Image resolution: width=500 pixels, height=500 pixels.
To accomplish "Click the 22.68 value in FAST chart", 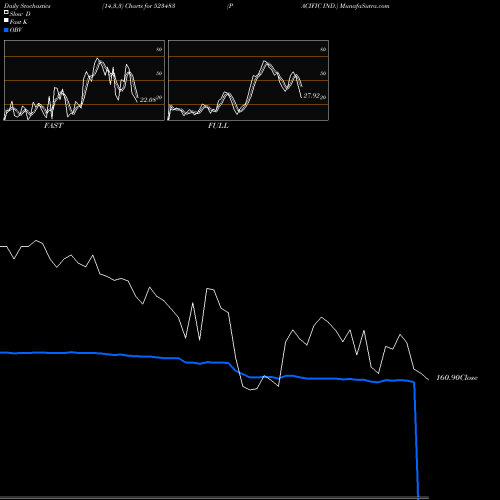I will (x=148, y=99).
